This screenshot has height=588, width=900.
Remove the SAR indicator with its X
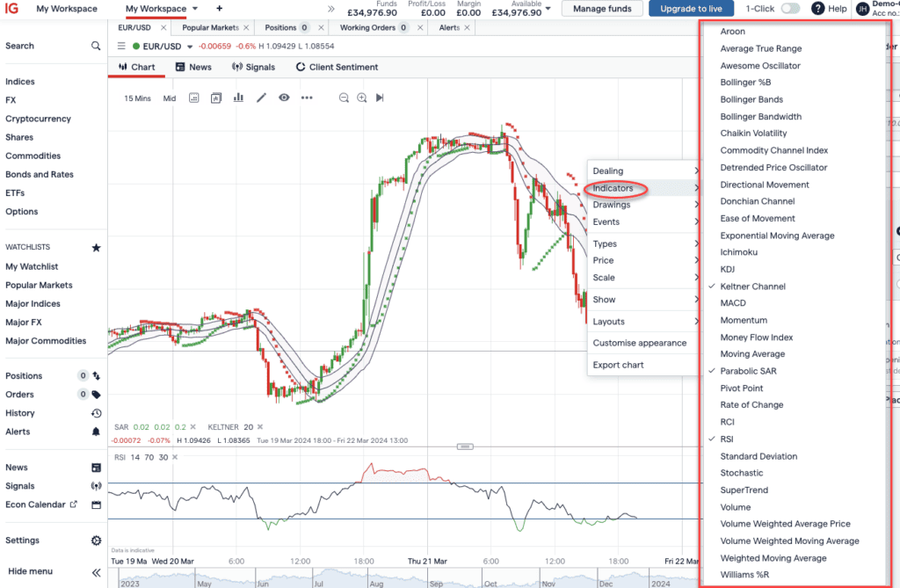point(192,427)
